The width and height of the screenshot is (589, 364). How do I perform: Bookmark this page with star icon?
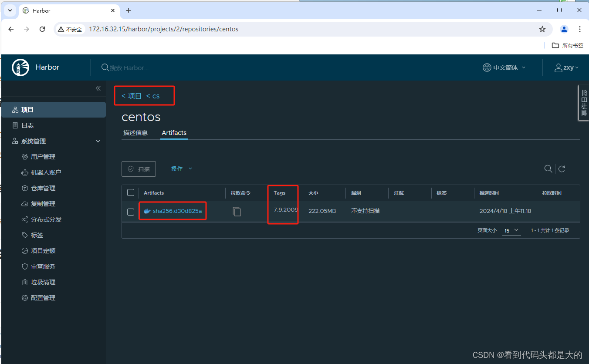(x=542, y=29)
